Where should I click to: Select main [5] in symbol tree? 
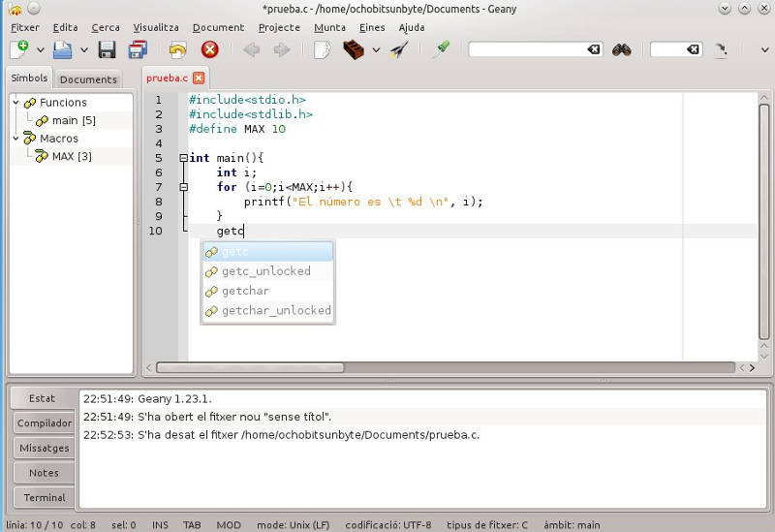pos(74,120)
